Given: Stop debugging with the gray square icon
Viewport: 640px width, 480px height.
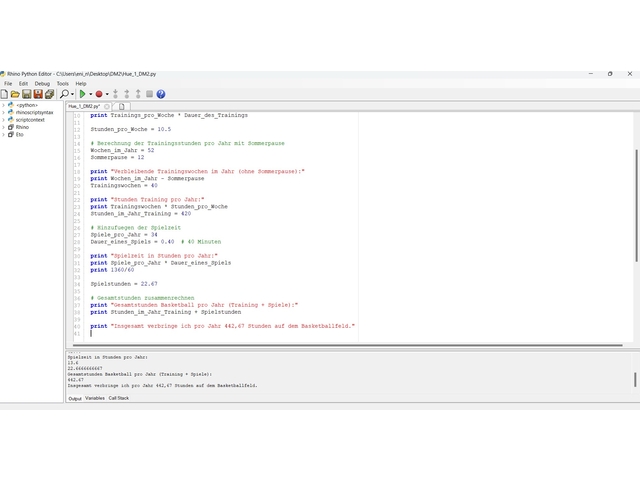Looking at the screenshot, I should click(149, 94).
